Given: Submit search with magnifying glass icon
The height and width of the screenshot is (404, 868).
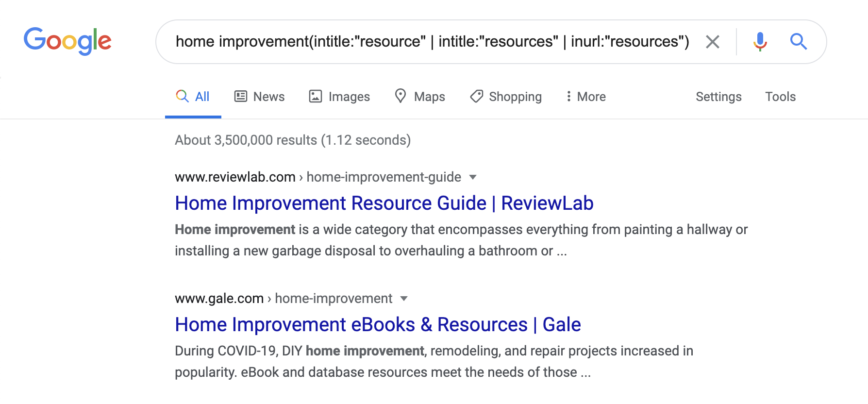Looking at the screenshot, I should coord(798,42).
